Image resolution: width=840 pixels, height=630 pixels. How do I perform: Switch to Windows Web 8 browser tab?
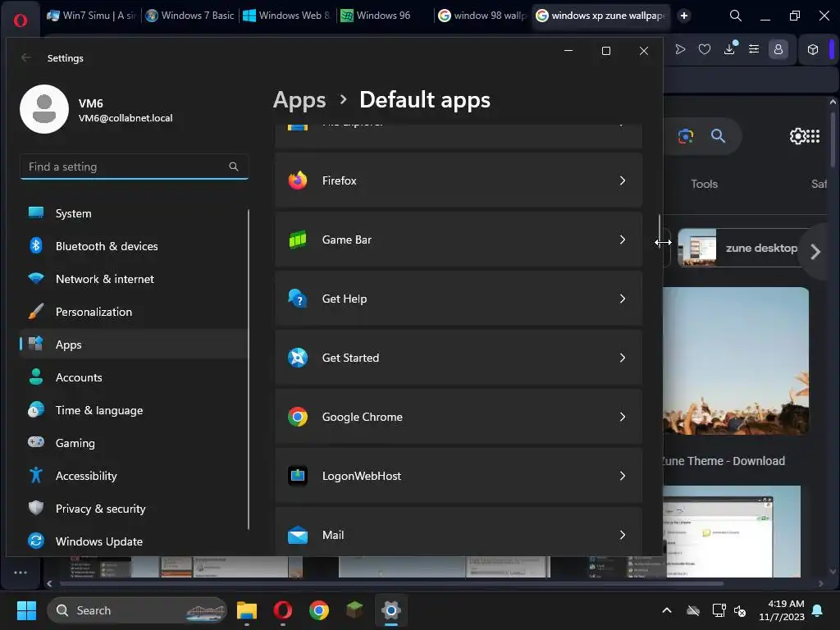coord(286,16)
